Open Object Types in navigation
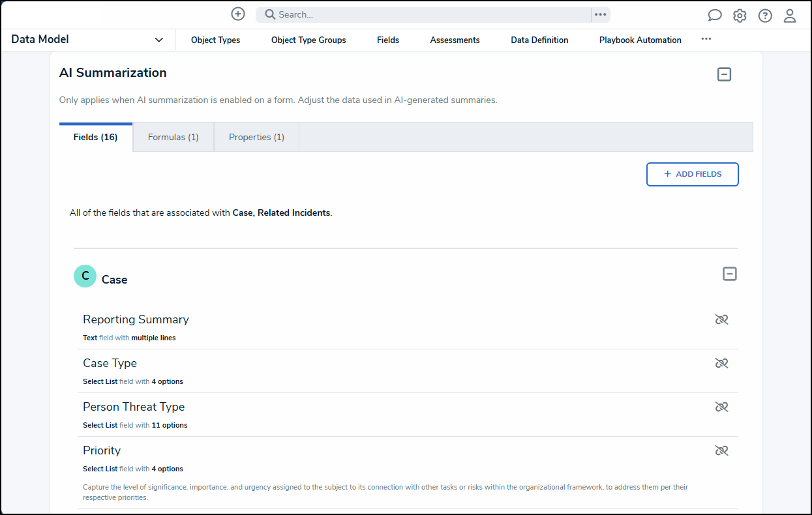Viewport: 812px width, 515px height. tap(215, 40)
